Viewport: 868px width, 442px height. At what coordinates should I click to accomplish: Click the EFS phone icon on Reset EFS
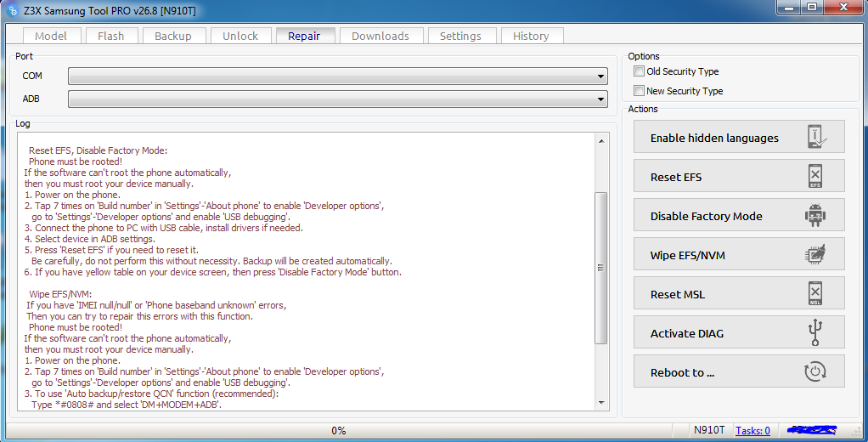(815, 177)
